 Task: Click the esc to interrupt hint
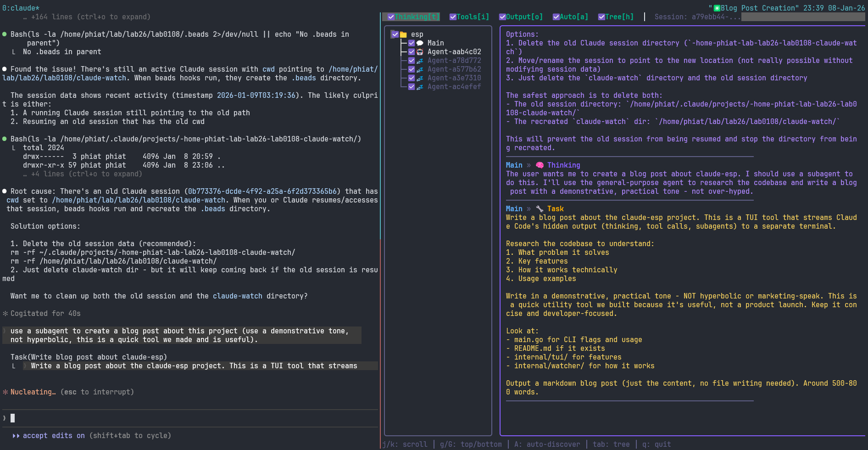coord(97,392)
